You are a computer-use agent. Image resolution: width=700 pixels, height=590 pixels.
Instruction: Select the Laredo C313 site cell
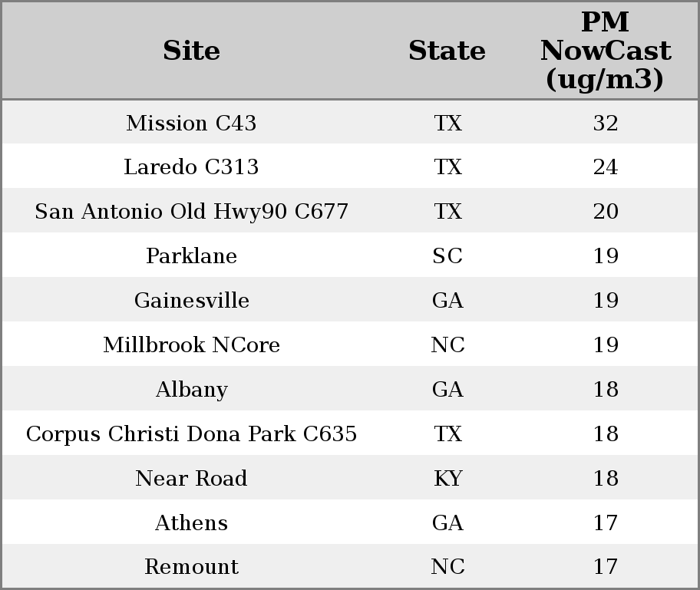[x=191, y=167]
